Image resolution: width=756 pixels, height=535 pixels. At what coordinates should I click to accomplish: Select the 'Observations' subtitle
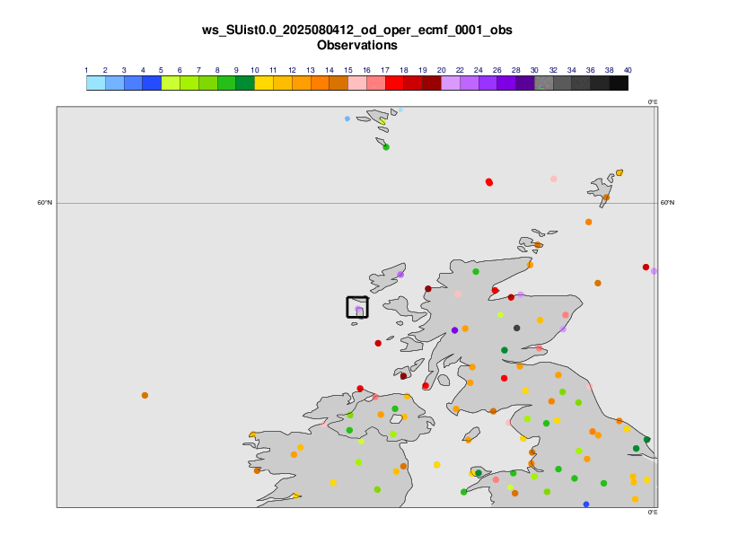(x=357, y=45)
